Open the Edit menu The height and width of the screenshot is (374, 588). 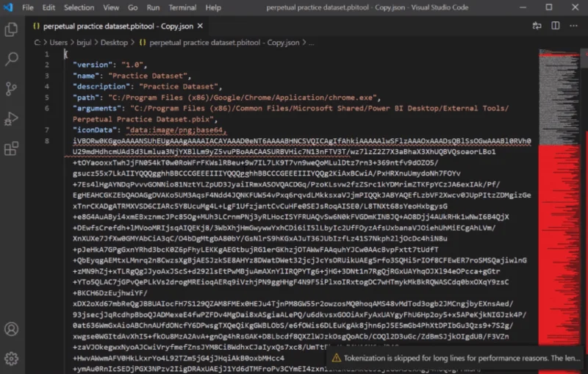[x=49, y=7]
